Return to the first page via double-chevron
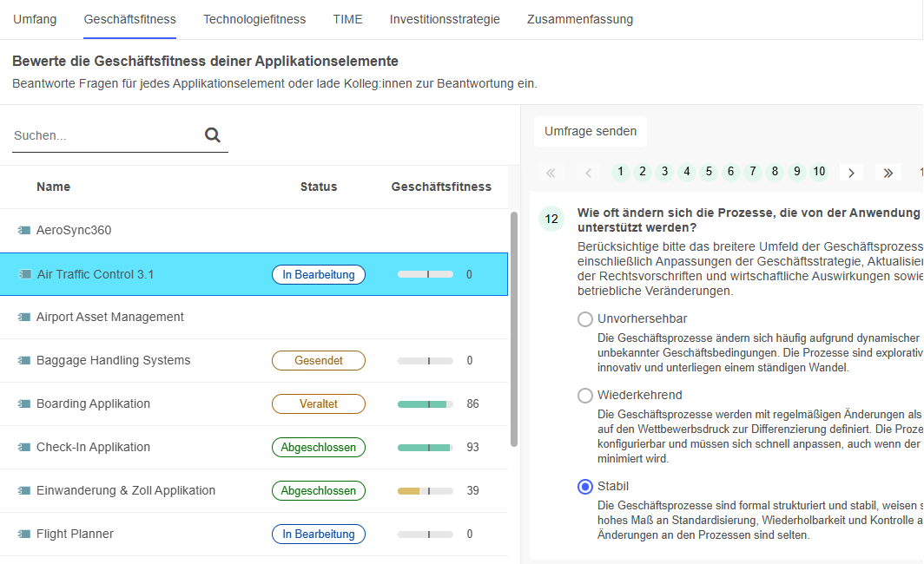Image resolution: width=924 pixels, height=564 pixels. [x=551, y=173]
